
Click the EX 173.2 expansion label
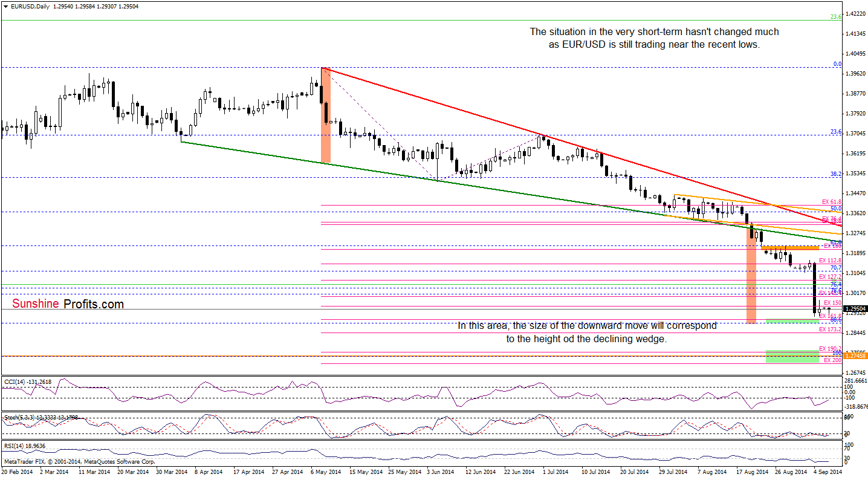830,329
